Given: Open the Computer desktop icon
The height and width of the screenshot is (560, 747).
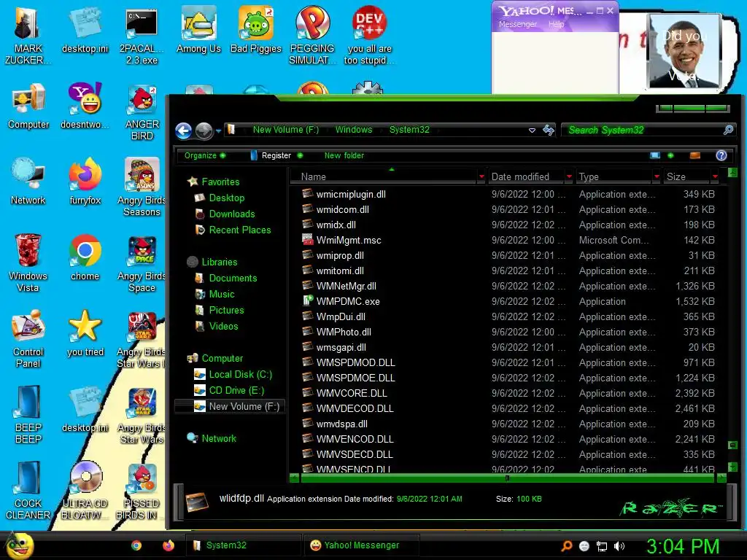Looking at the screenshot, I should coord(28,106).
